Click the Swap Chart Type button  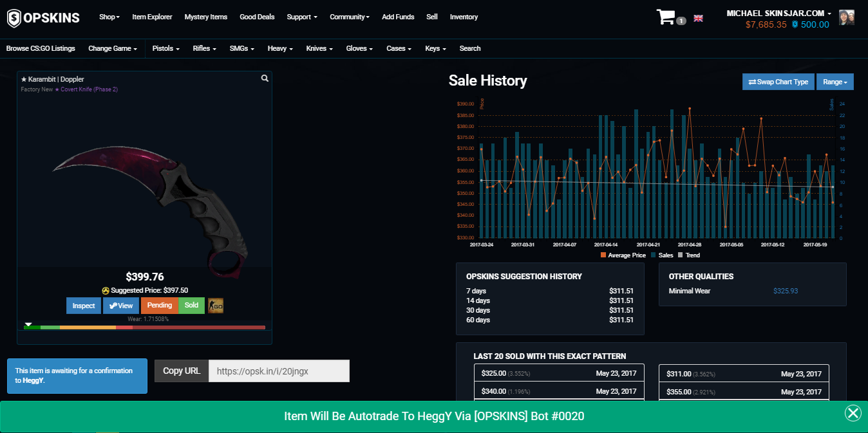tap(778, 82)
